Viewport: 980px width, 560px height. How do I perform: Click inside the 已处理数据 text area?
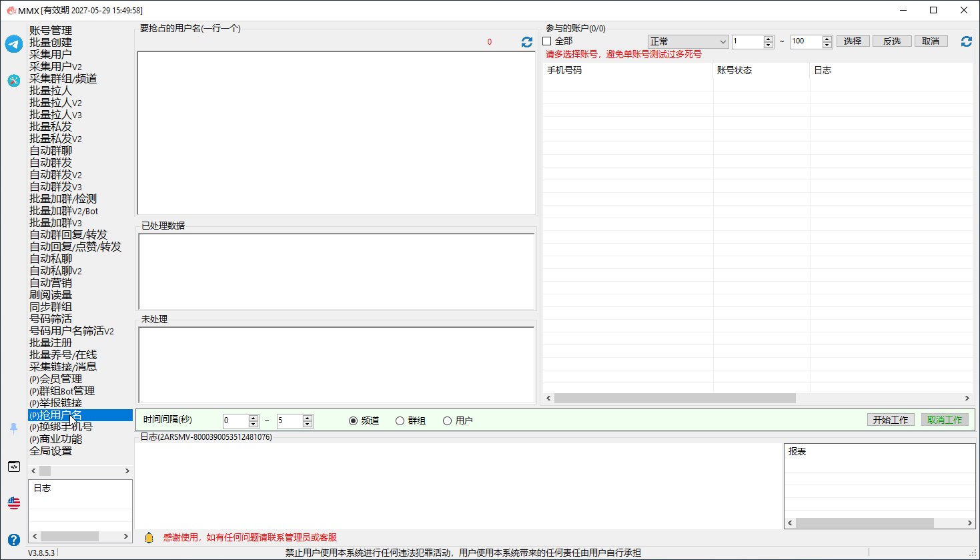tap(336, 271)
